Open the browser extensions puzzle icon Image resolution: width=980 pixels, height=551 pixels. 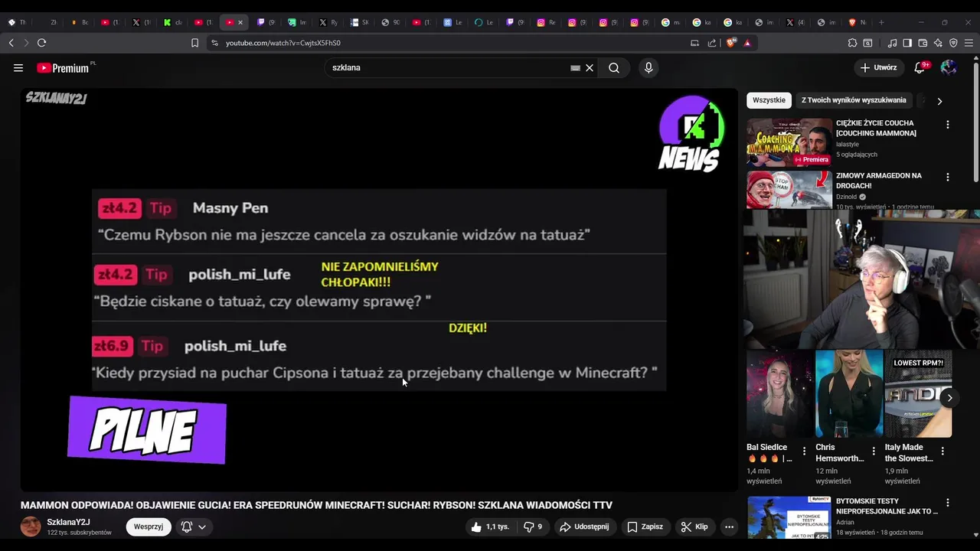852,43
